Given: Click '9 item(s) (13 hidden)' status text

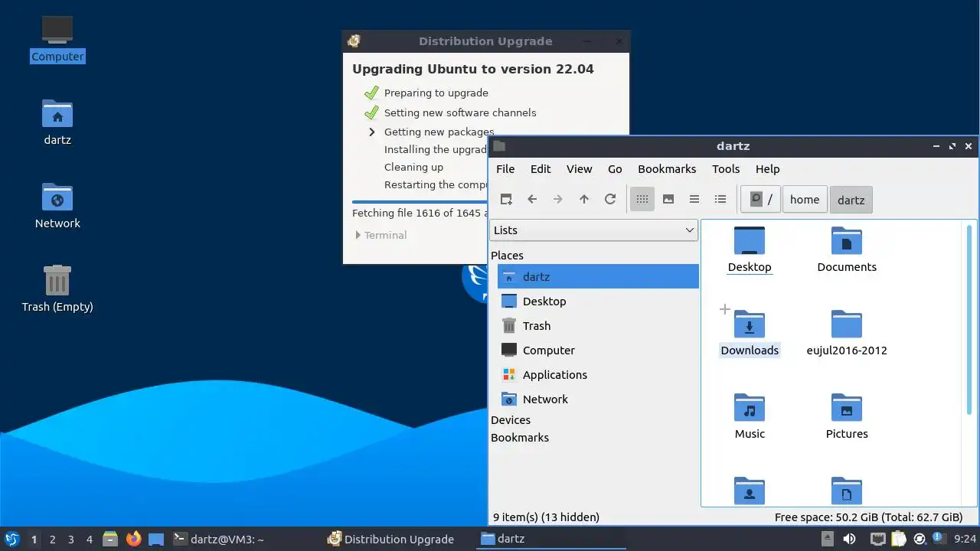Looking at the screenshot, I should (x=546, y=517).
